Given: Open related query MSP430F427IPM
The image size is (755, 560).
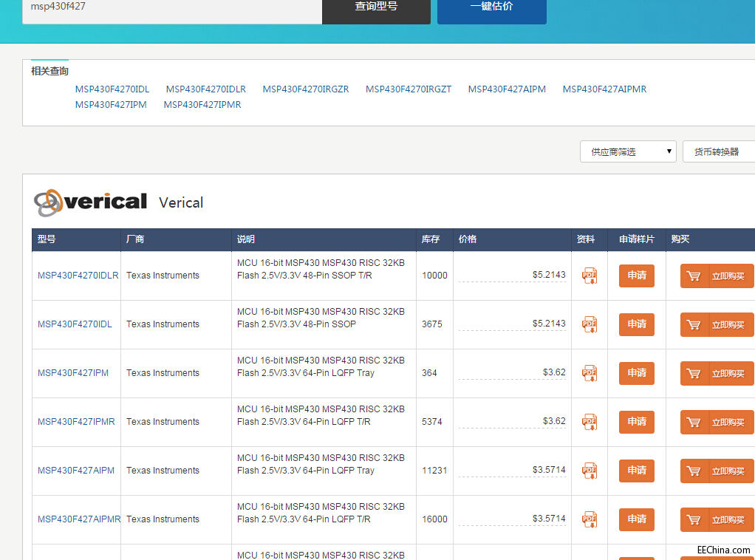Looking at the screenshot, I should (x=111, y=104).
